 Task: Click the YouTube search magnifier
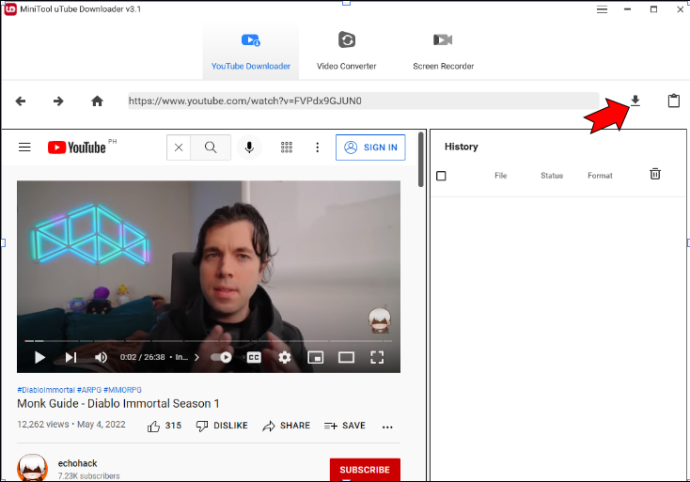point(211,147)
